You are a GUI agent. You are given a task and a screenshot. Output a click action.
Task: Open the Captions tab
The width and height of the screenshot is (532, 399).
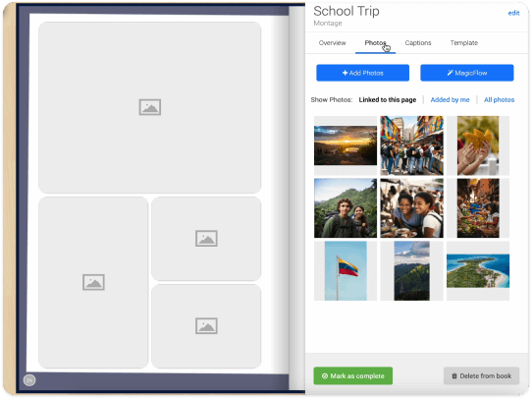coord(418,43)
